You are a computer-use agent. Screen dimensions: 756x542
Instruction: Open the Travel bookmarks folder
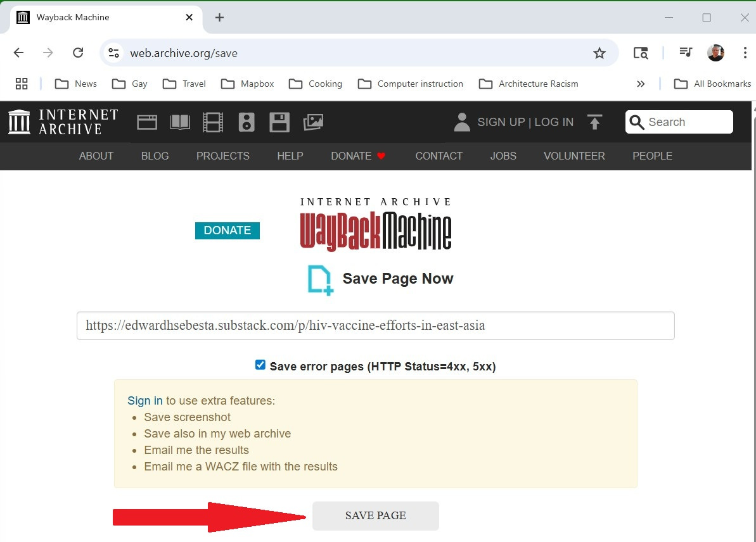tap(184, 84)
